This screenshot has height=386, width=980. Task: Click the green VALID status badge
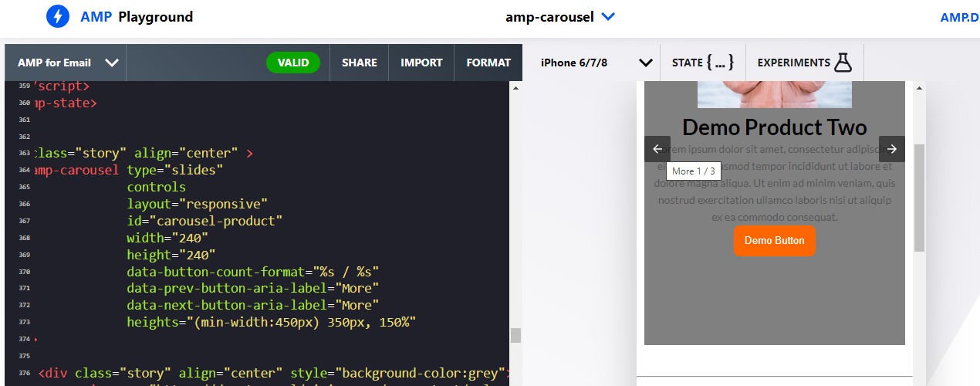tap(293, 63)
